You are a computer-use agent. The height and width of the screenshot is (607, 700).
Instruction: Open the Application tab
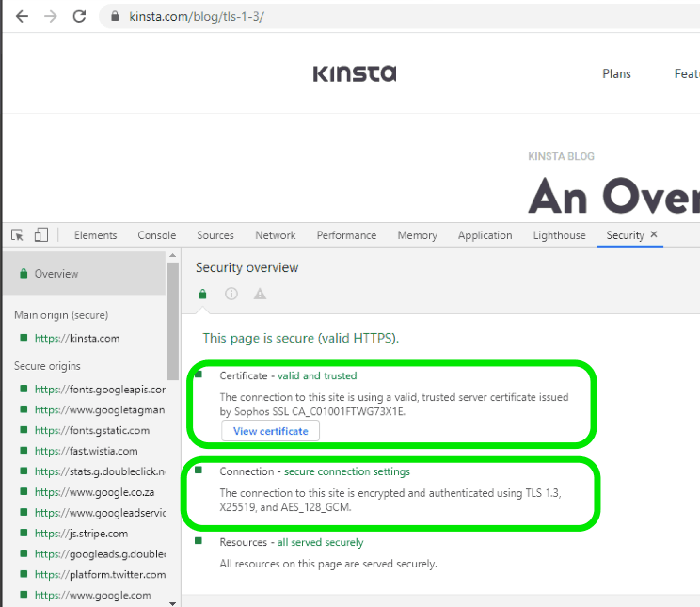click(485, 235)
